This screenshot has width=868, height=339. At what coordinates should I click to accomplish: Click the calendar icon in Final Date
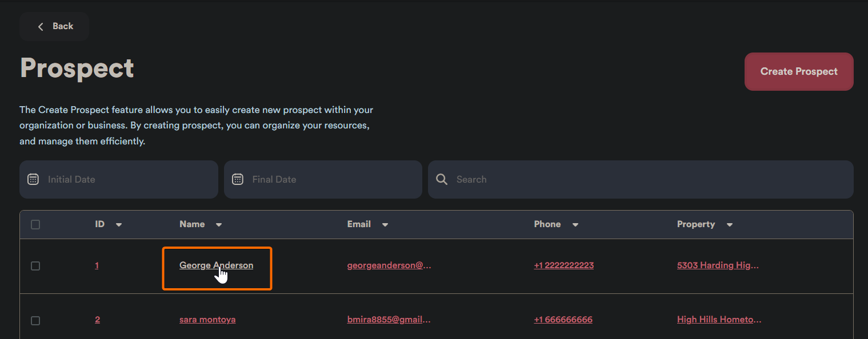click(x=238, y=179)
